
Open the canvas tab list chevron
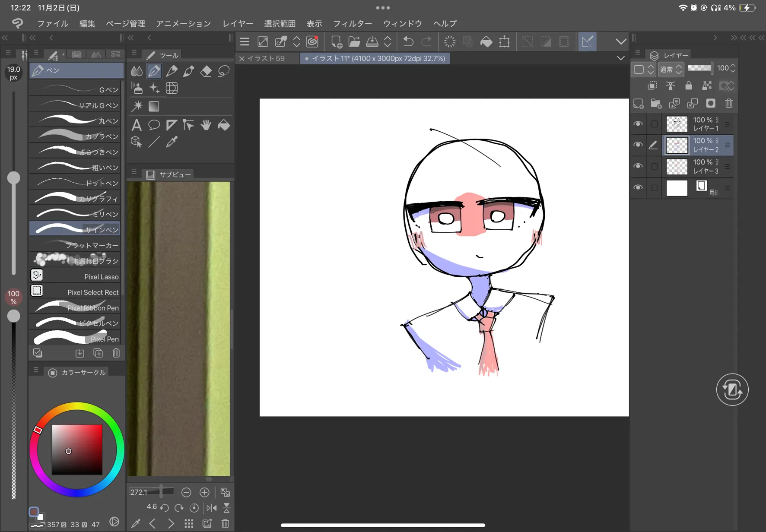click(x=621, y=58)
